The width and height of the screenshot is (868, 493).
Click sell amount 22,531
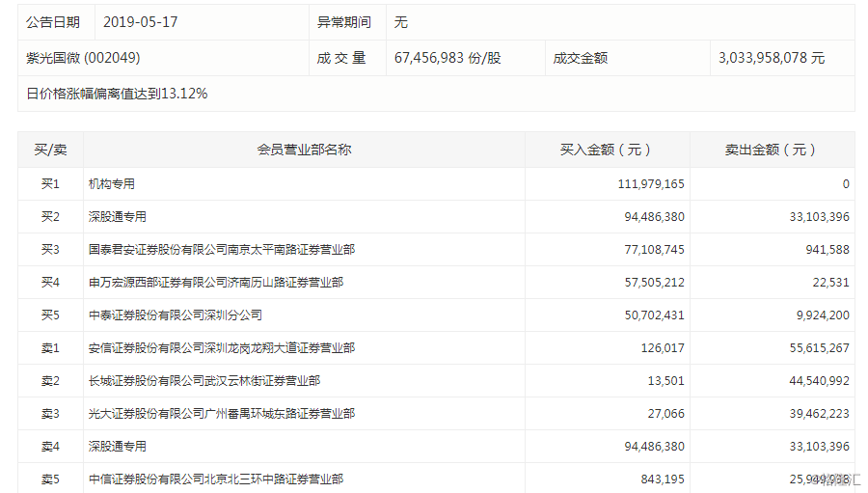pyautogui.click(x=830, y=283)
